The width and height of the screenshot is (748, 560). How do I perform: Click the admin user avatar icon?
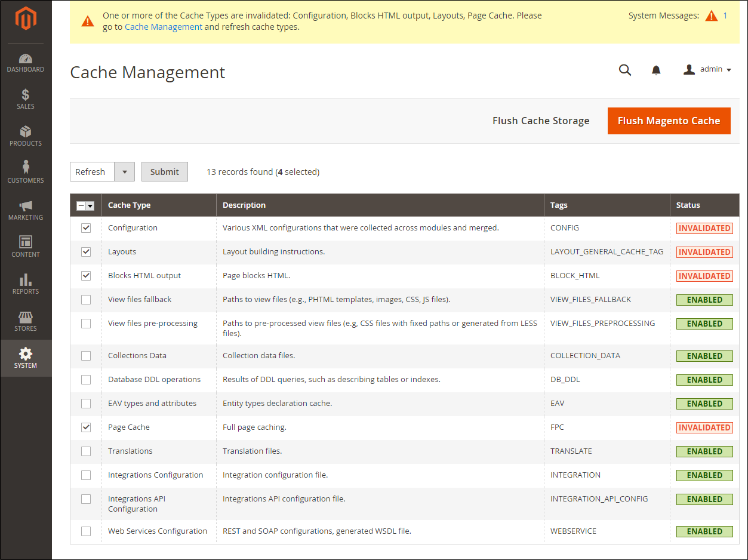click(689, 69)
